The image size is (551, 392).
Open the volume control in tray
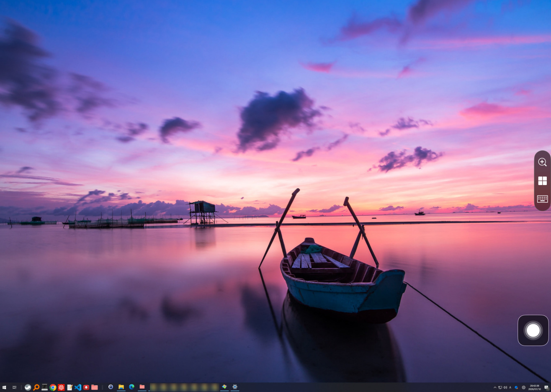(x=505, y=387)
